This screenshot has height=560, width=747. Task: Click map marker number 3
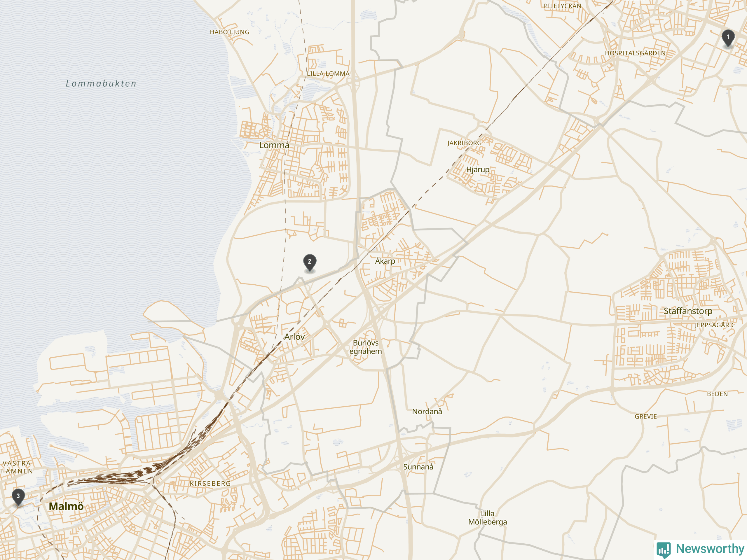pos(18,497)
